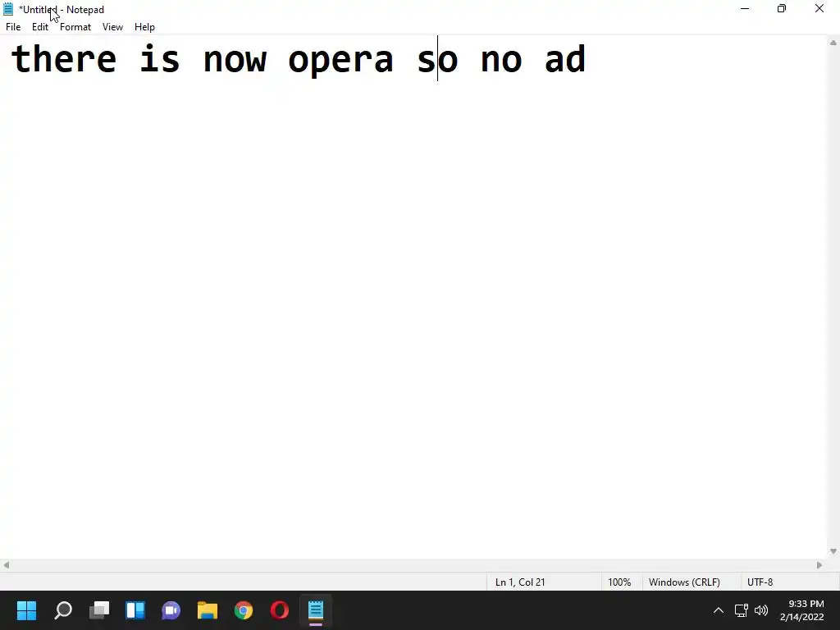840x630 pixels.
Task: Open the Edit menu
Action: point(40,27)
